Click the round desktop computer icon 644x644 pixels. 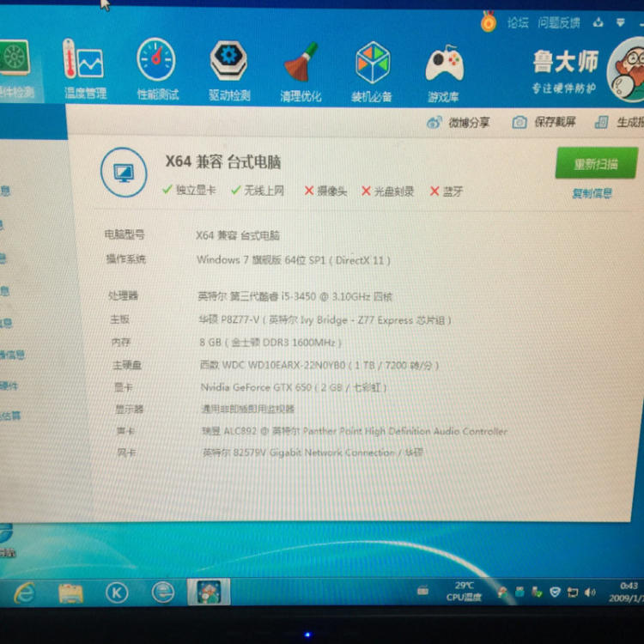pyautogui.click(x=124, y=173)
